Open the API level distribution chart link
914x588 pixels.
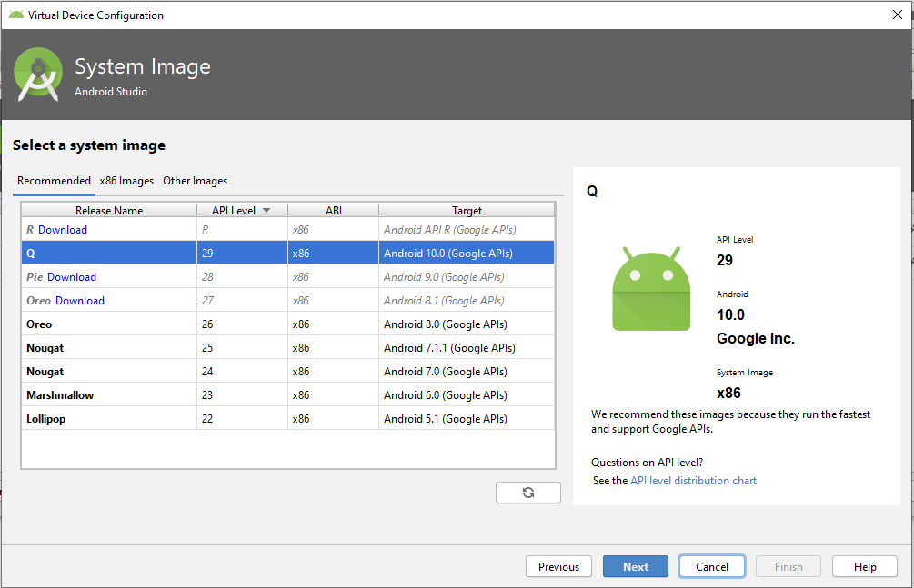(693, 481)
